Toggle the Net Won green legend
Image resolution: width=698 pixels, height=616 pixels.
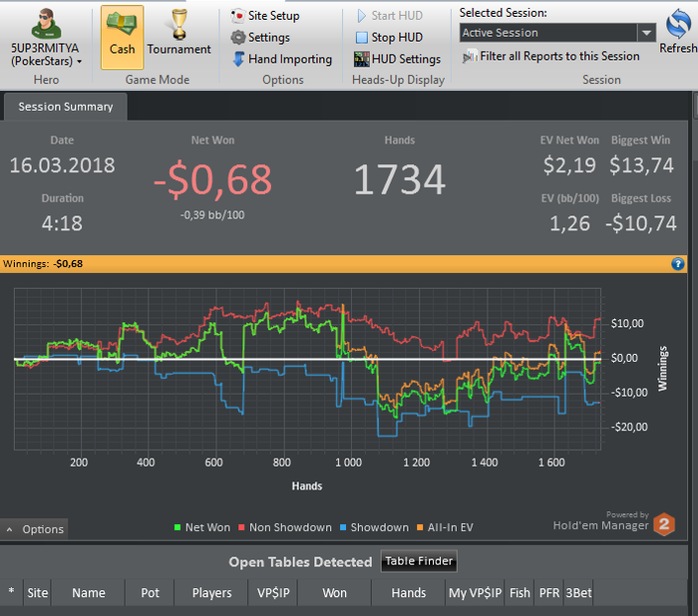tap(202, 527)
